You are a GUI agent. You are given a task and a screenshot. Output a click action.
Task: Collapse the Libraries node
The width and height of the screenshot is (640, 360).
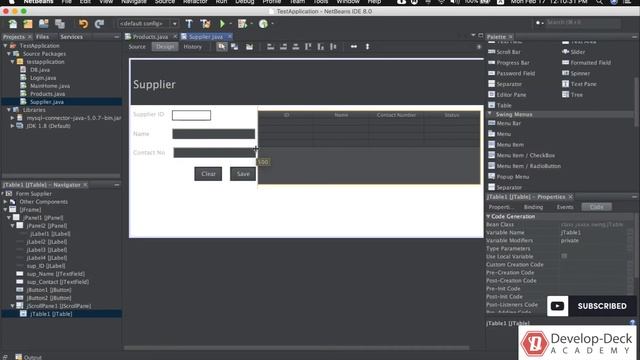(x=9, y=110)
